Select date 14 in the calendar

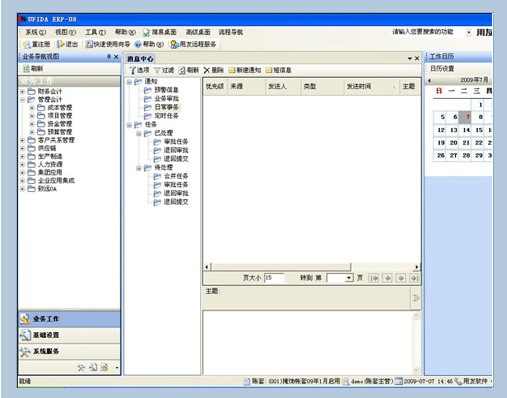pyautogui.click(x=466, y=130)
